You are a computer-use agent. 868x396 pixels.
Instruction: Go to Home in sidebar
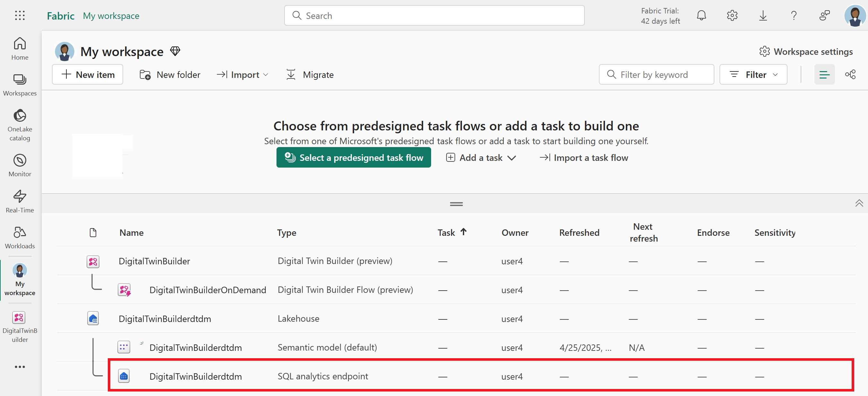pyautogui.click(x=20, y=49)
